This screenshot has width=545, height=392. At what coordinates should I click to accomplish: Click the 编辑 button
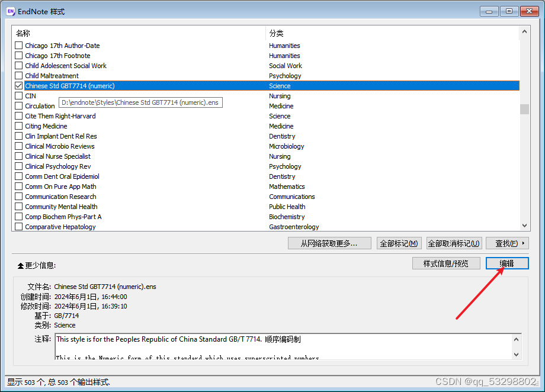coord(507,264)
